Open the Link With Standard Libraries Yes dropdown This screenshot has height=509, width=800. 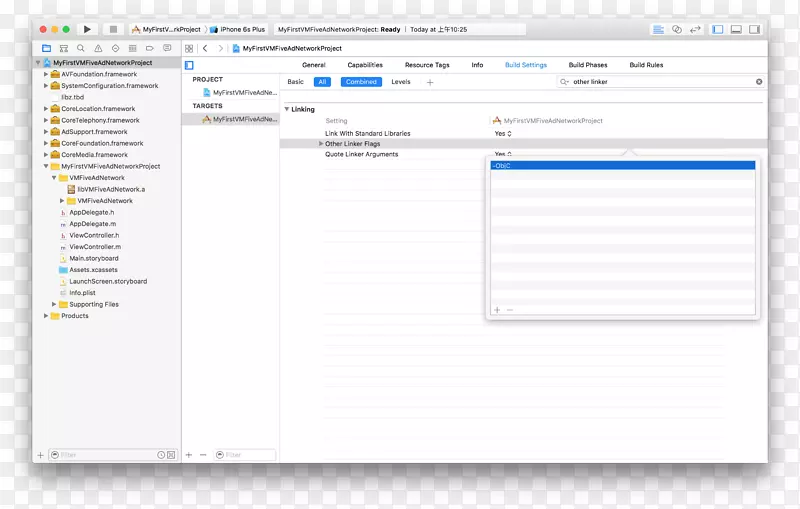click(502, 133)
